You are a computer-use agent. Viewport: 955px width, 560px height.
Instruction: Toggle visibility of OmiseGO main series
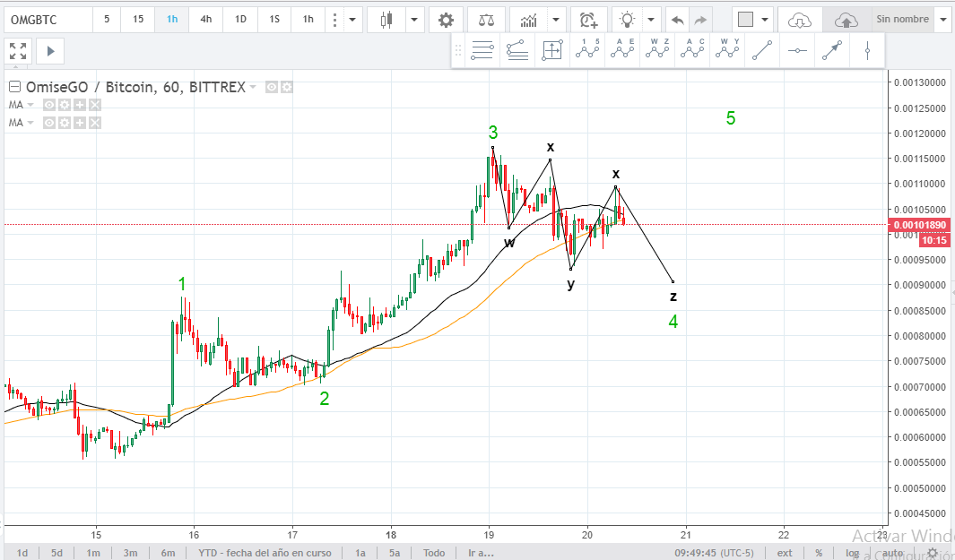click(x=272, y=87)
